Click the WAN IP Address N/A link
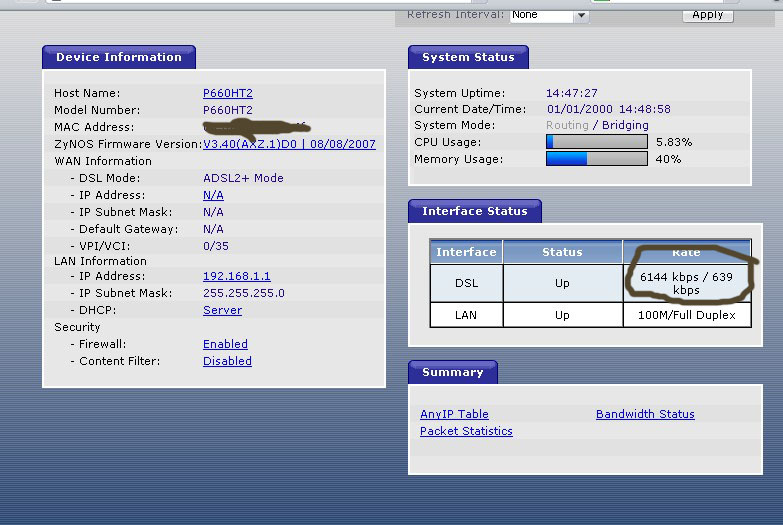The image size is (783, 525). (213, 195)
